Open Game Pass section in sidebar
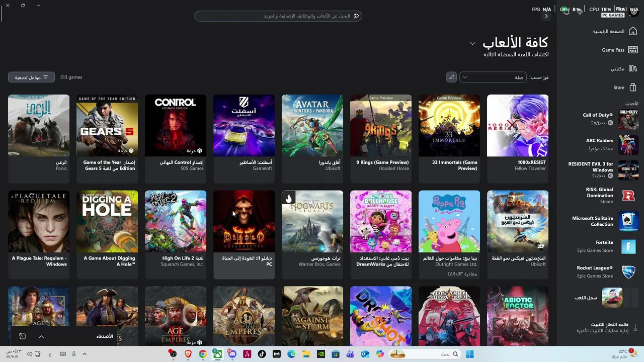 point(619,50)
